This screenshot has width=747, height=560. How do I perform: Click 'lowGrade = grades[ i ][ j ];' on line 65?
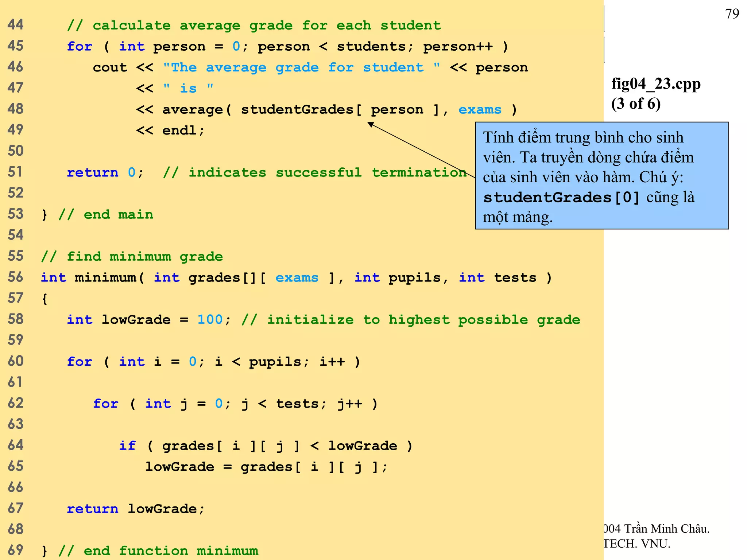266,467
